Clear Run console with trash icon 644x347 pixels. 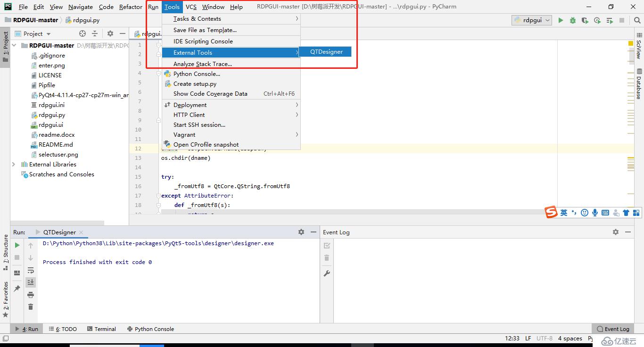(x=31, y=307)
